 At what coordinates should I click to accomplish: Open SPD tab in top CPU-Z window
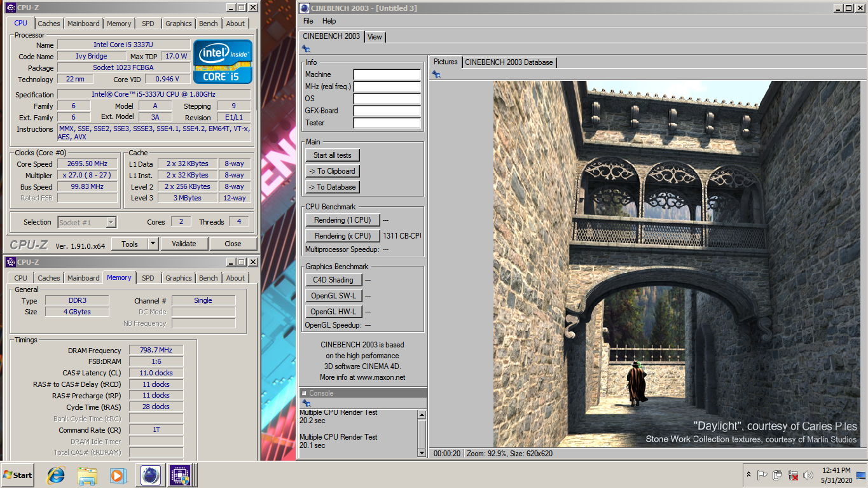click(x=148, y=24)
